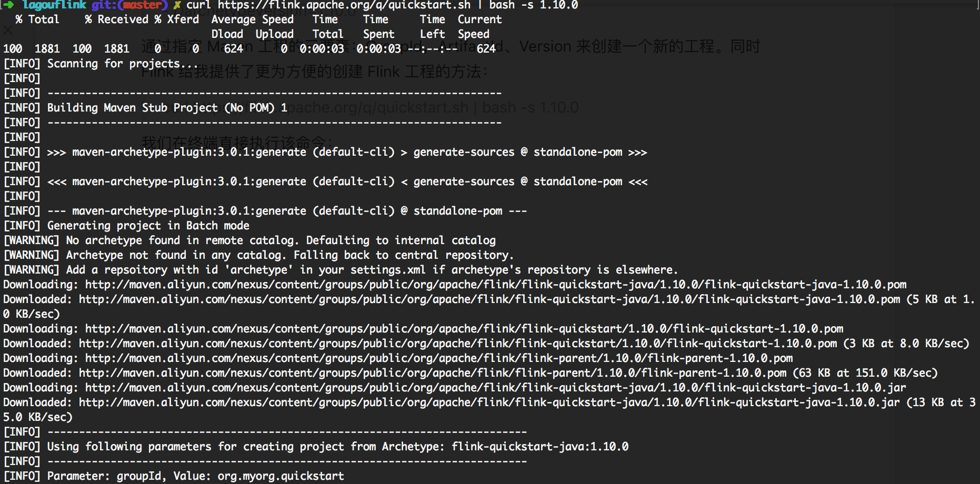The image size is (980, 484).
Task: Open the quickstart.sh URL in the curl command
Action: coord(344,5)
